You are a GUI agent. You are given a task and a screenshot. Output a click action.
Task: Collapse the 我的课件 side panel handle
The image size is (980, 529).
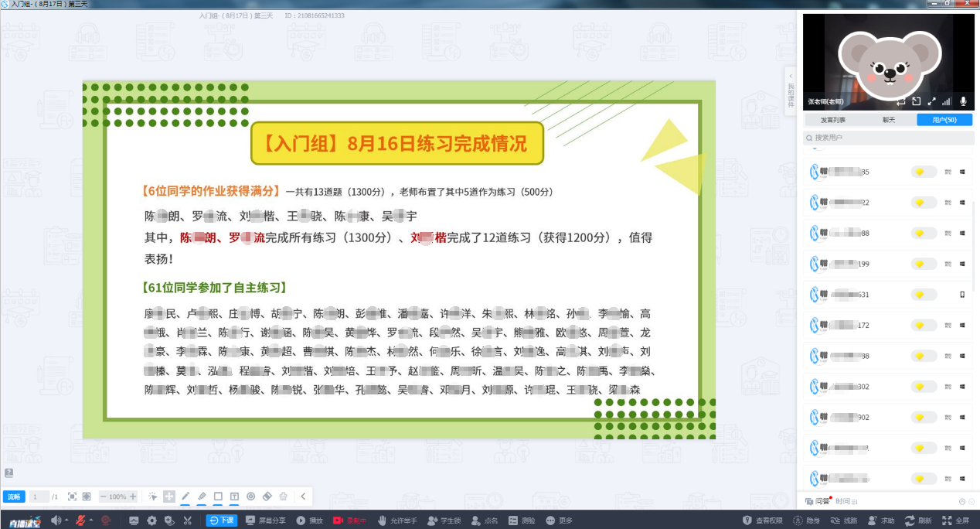click(x=791, y=91)
